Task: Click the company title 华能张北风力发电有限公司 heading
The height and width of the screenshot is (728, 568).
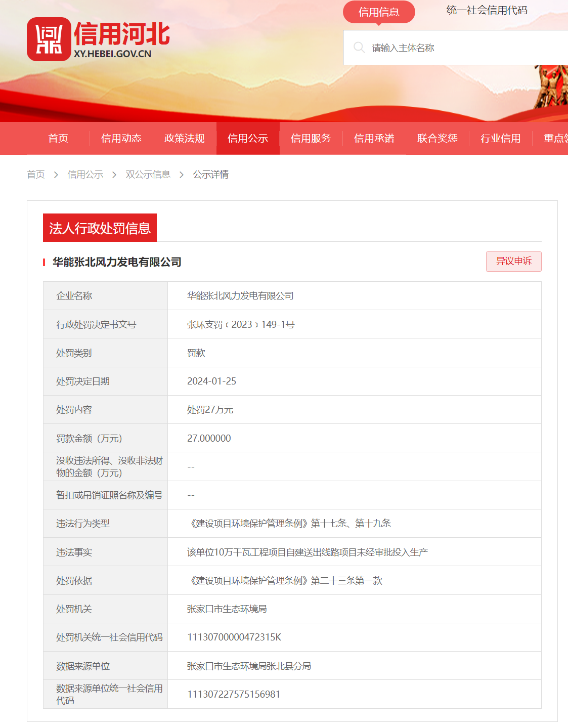Action: coord(117,262)
